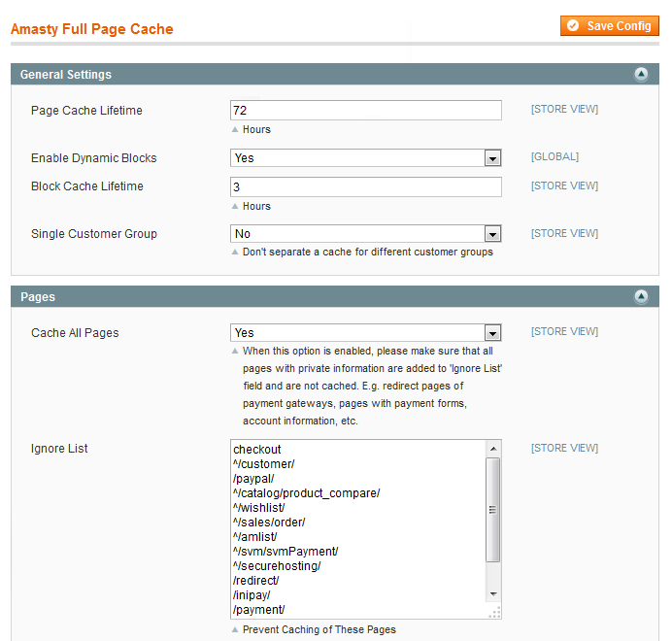Click the [STORE VIEW] label beside Ignore List
This screenshot has width=672, height=641.
click(x=564, y=448)
